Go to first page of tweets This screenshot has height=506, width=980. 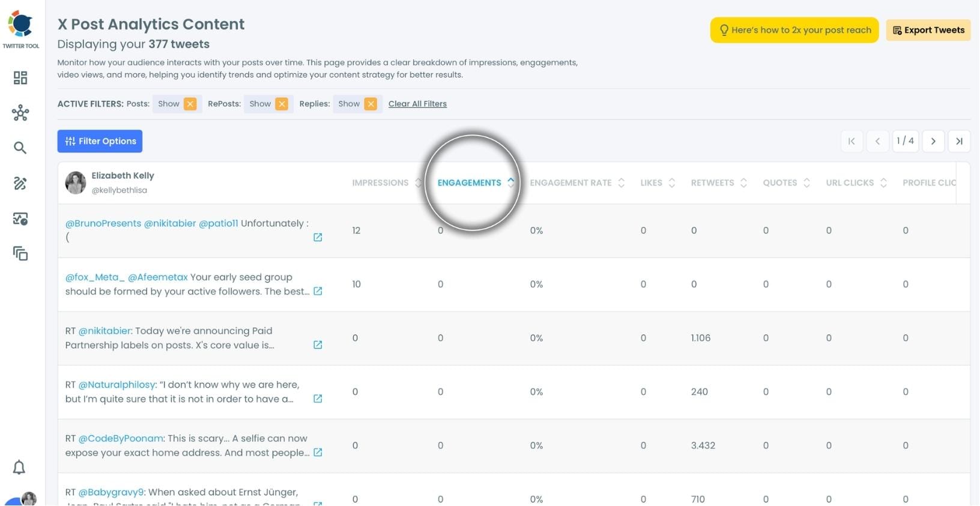pos(851,141)
